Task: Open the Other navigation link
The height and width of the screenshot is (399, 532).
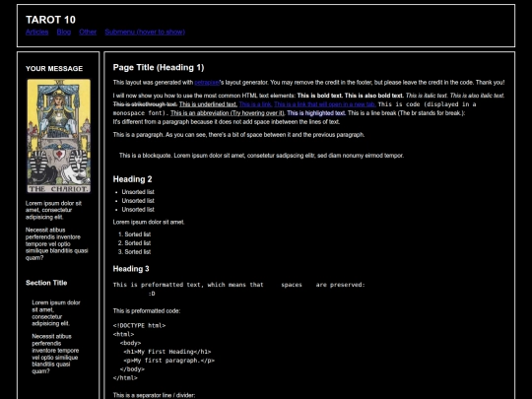Action: point(88,32)
